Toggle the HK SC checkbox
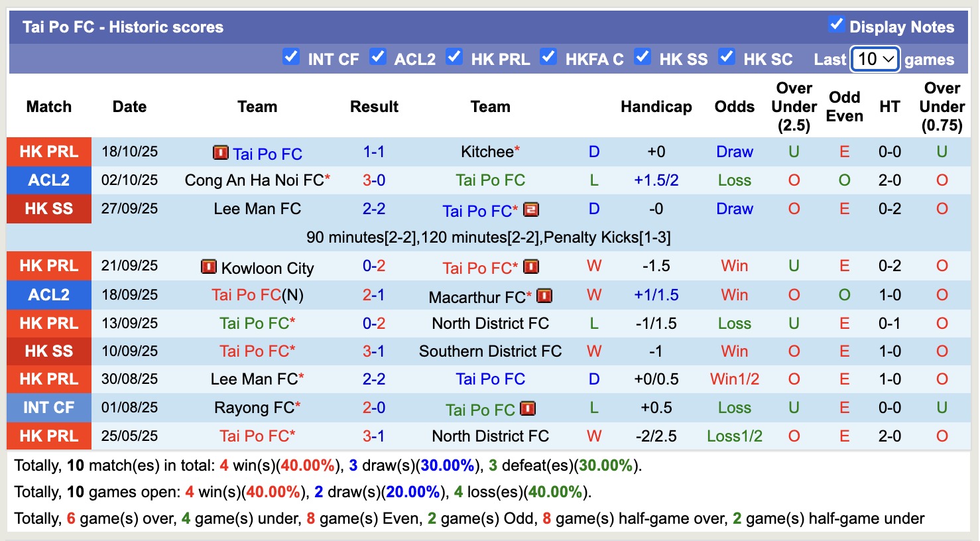The width and height of the screenshot is (980, 541). click(x=727, y=57)
